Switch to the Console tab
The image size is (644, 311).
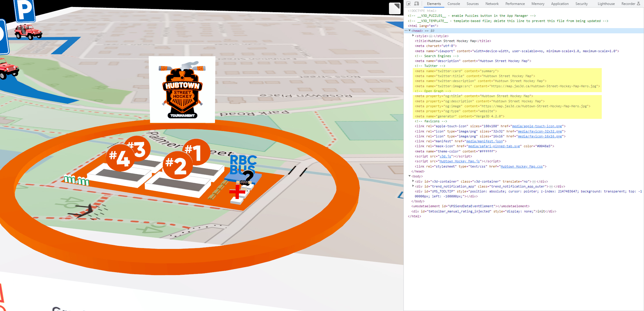click(x=454, y=4)
